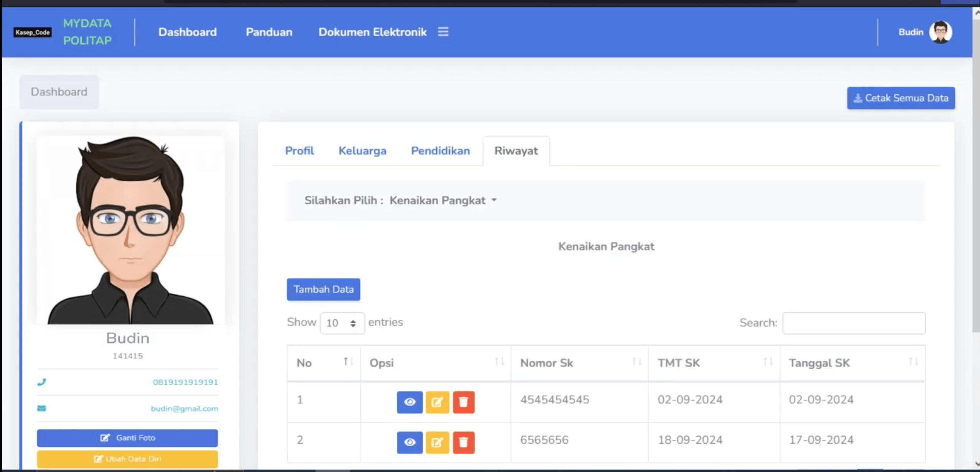Expand the Kenaikan Pangkat dropdown
Screen dimensions: 980x472
coord(443,201)
